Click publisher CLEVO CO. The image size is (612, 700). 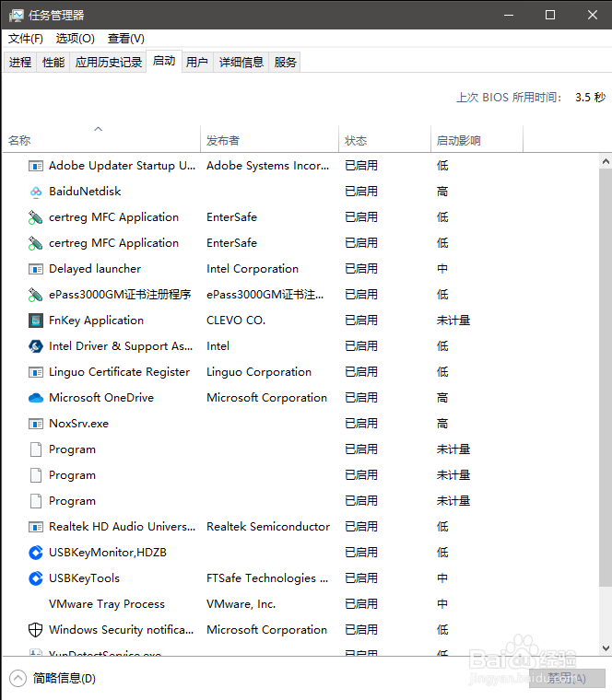[236, 321]
